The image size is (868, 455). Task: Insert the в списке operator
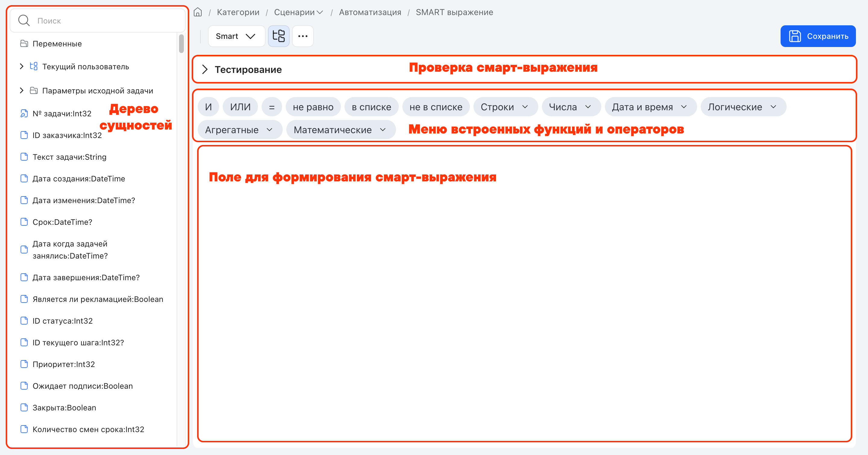tap(371, 107)
